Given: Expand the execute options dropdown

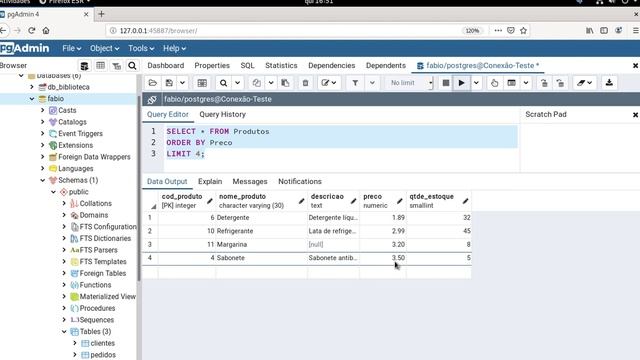Looking at the screenshot, I should point(476,83).
